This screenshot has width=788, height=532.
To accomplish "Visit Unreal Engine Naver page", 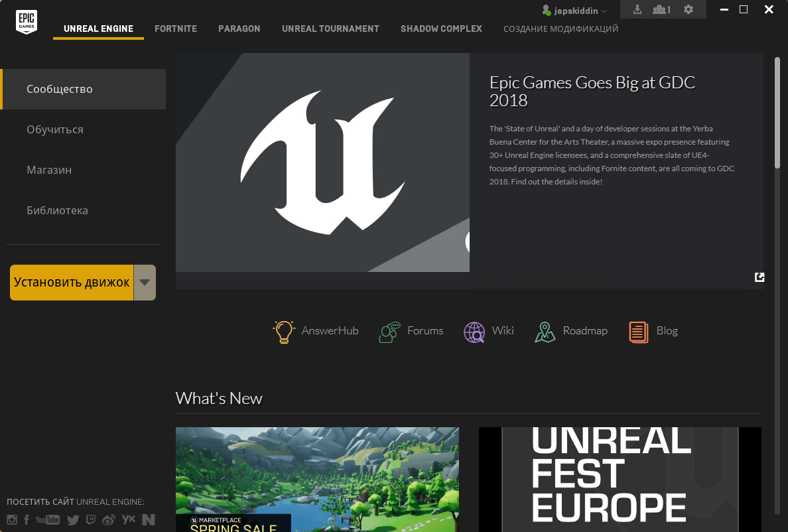I will (149, 520).
